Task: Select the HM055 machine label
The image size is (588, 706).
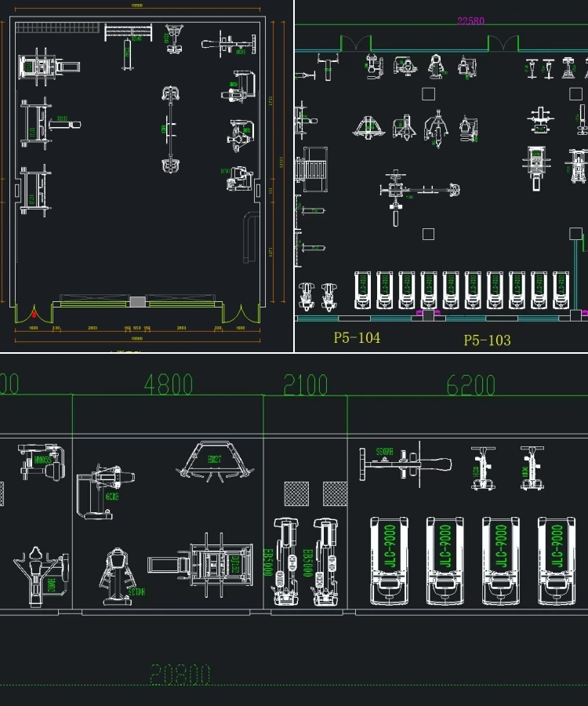Action: point(43,460)
